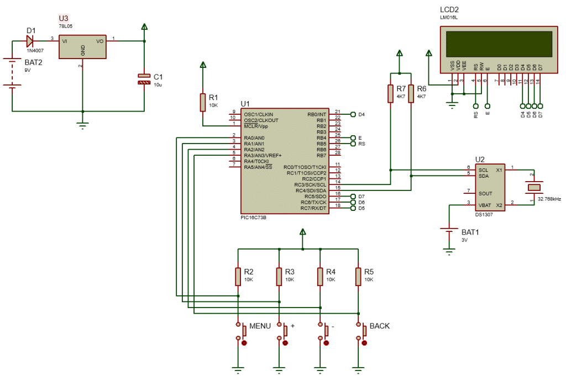The height and width of the screenshot is (392, 566).
Task: Click the BACK button label
Action: (379, 326)
